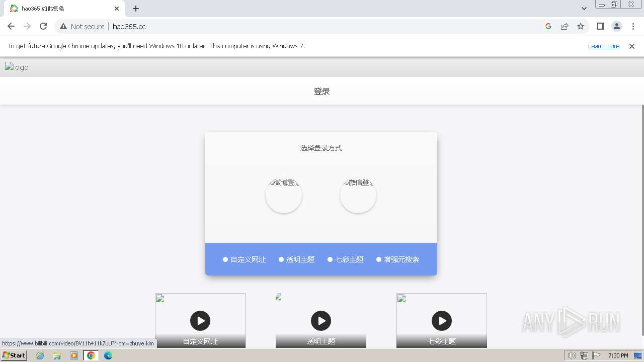Open the Action Center flag icon

(x=596, y=355)
